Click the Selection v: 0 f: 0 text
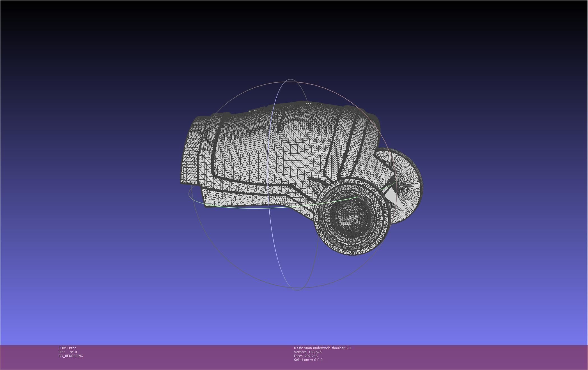The width and height of the screenshot is (588, 370). pos(308,360)
